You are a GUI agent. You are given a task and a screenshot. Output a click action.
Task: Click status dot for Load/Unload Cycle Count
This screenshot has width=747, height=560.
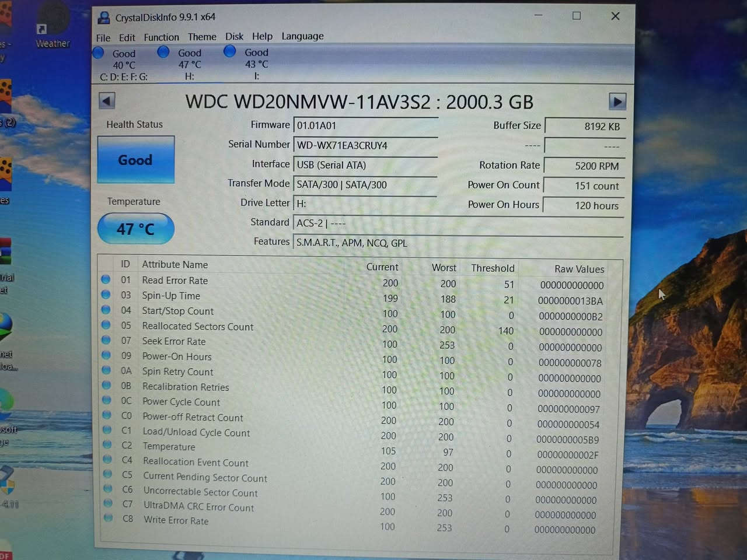pos(107,430)
